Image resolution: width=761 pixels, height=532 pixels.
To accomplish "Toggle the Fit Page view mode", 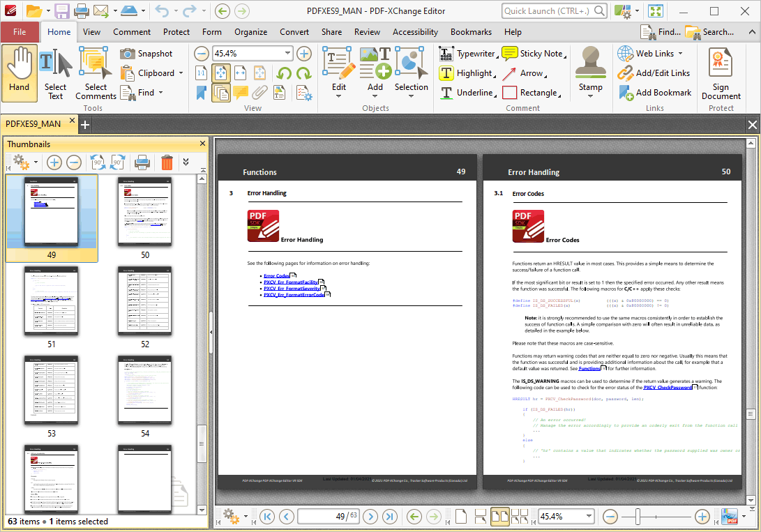I will coord(220,73).
